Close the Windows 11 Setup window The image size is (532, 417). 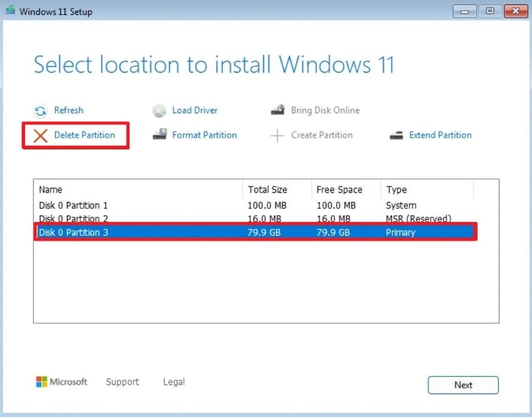(516, 11)
